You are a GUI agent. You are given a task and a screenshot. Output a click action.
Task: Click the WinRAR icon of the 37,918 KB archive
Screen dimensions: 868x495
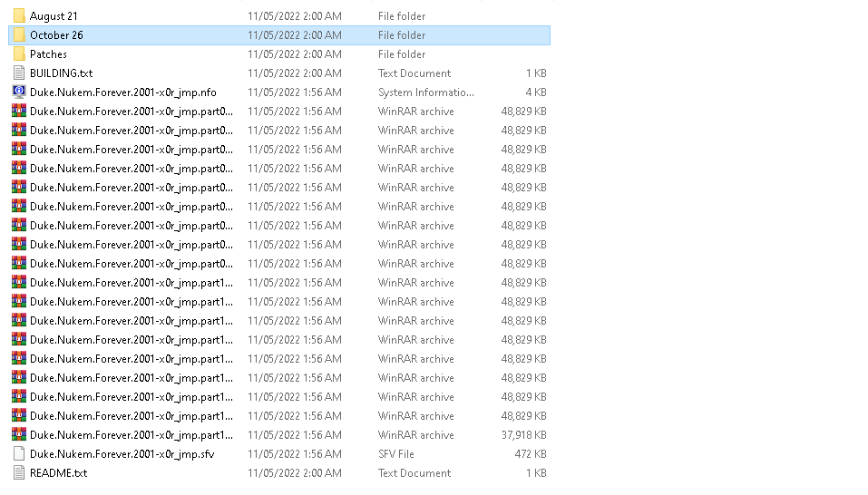[x=19, y=434]
